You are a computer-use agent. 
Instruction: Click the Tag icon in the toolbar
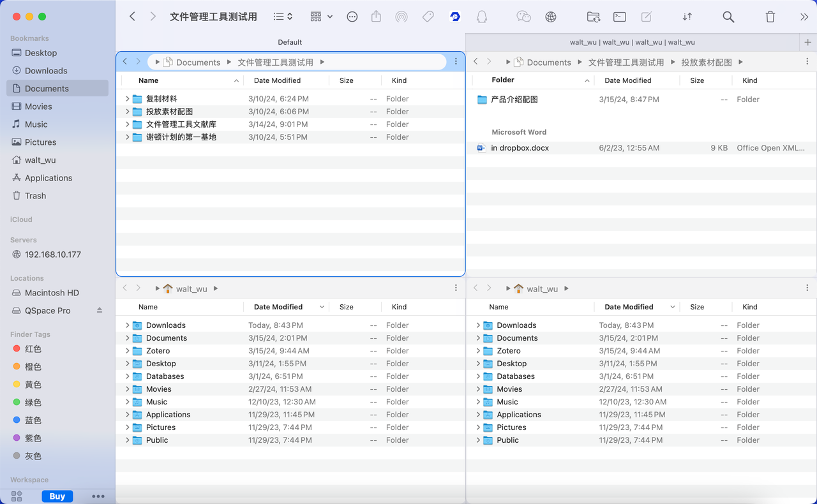pos(428,17)
